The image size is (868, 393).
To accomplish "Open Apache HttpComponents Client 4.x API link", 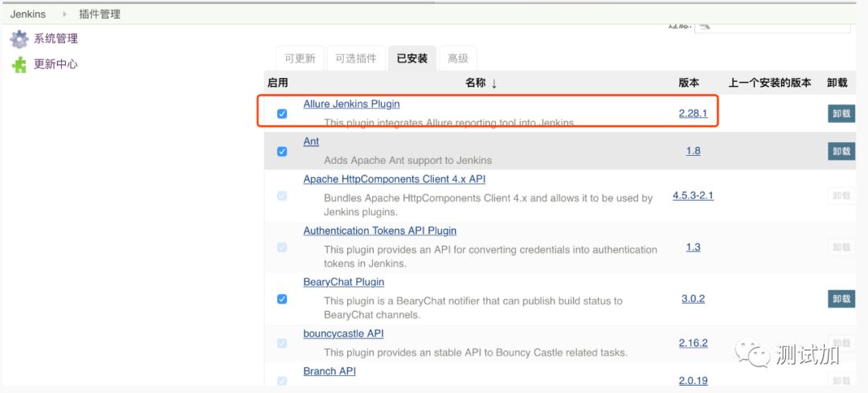I will (394, 179).
